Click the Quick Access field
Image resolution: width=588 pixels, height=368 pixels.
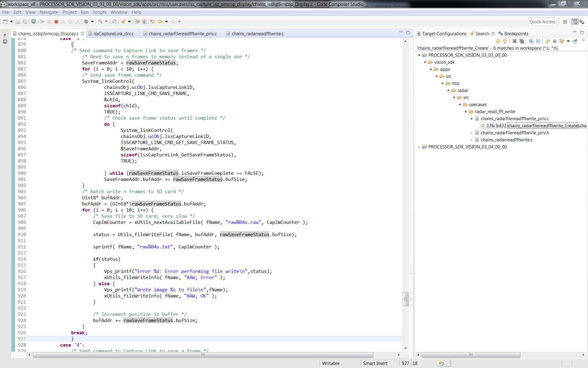(x=542, y=21)
